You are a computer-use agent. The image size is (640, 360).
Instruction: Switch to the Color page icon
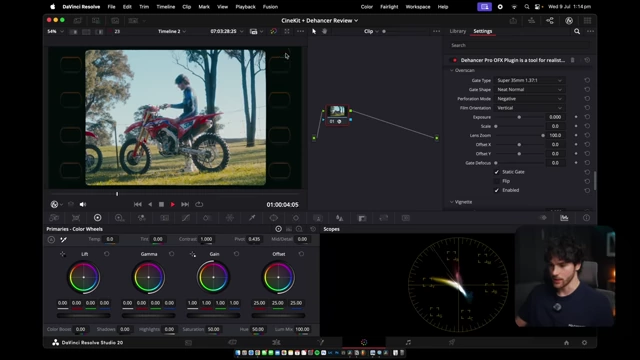(x=364, y=342)
